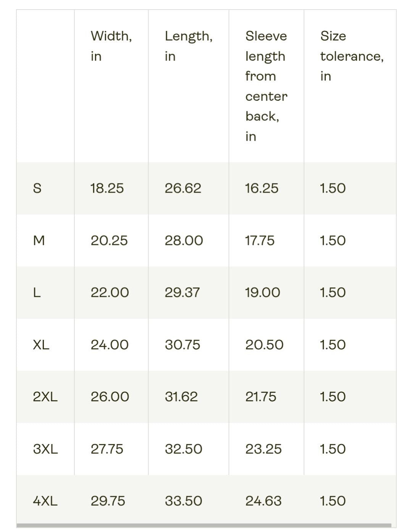Click the horizontal scrollbar below the table
Viewport: 412px width, 532px height.
(x=204, y=526)
